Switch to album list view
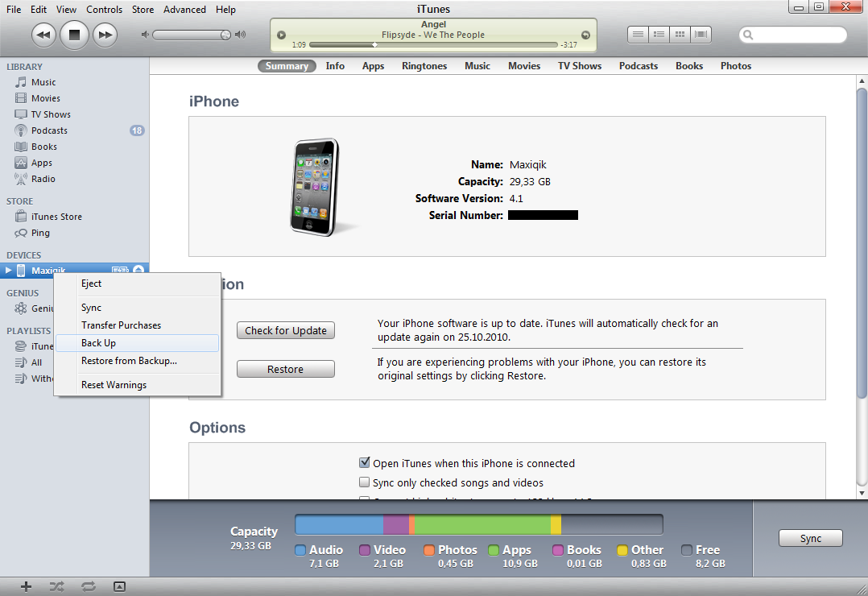Image resolution: width=868 pixels, height=596 pixels. 659,35
